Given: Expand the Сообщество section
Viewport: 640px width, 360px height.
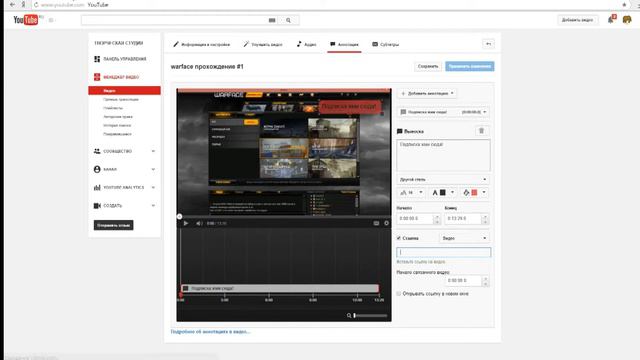Looking at the screenshot, I should (153, 151).
